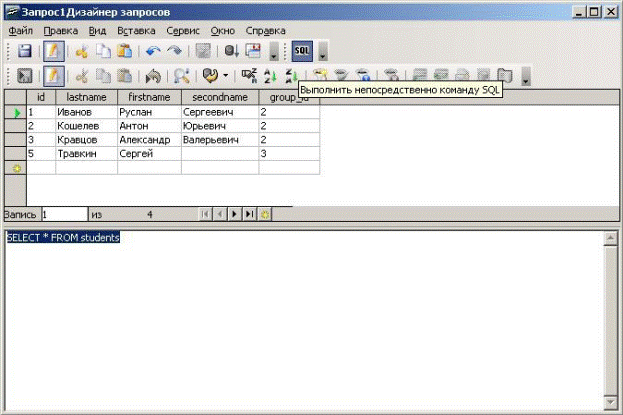Open the table toolbar overflow arrow
Viewport: 623px width, 415px height.
pyautogui.click(x=526, y=76)
